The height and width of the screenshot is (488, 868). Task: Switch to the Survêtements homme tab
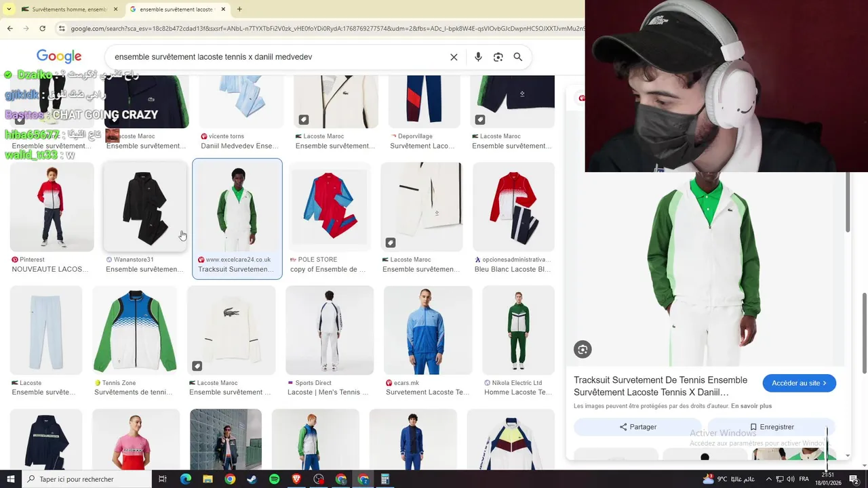click(x=64, y=9)
